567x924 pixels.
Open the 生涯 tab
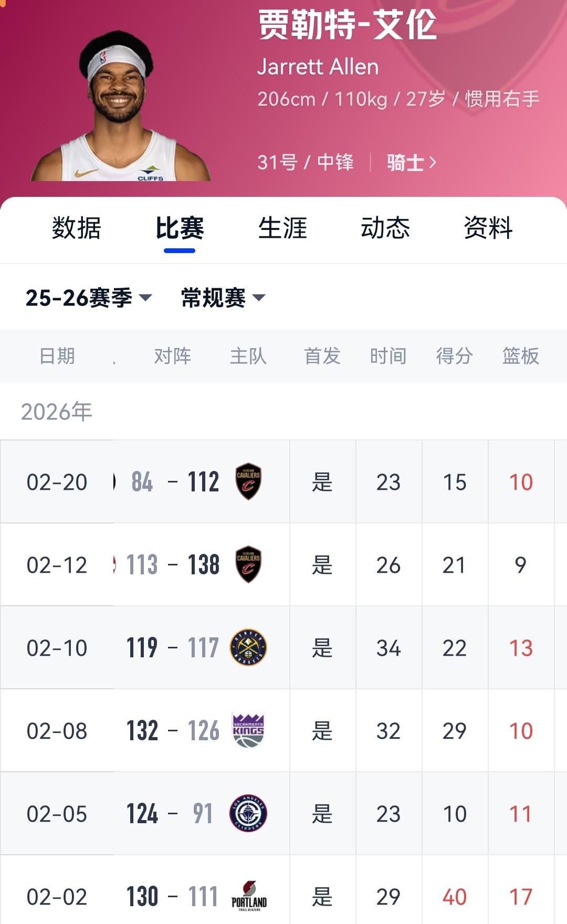(283, 228)
